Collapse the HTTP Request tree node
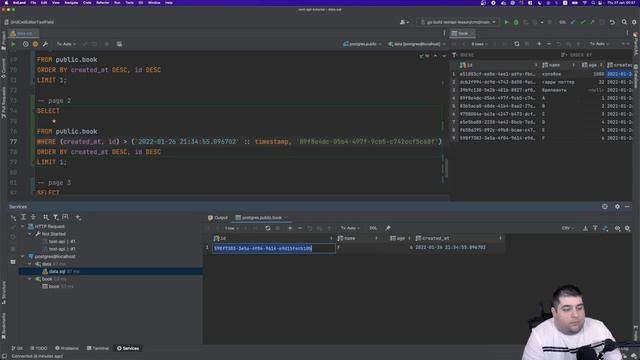The image size is (640, 360). pos(22,226)
